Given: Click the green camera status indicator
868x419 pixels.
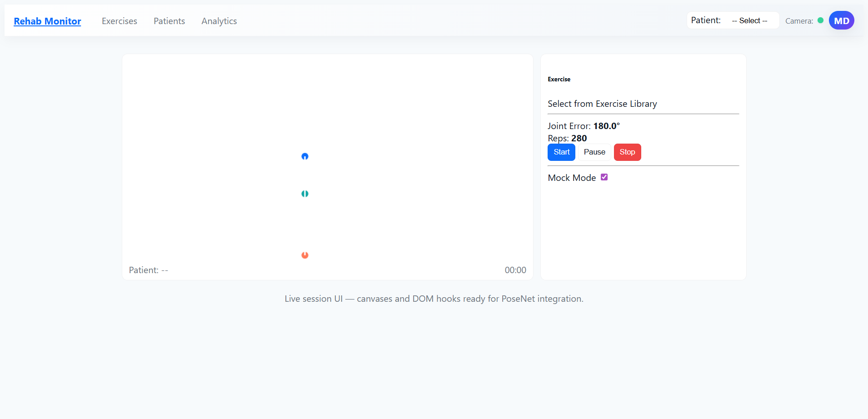Looking at the screenshot, I should click(820, 20).
